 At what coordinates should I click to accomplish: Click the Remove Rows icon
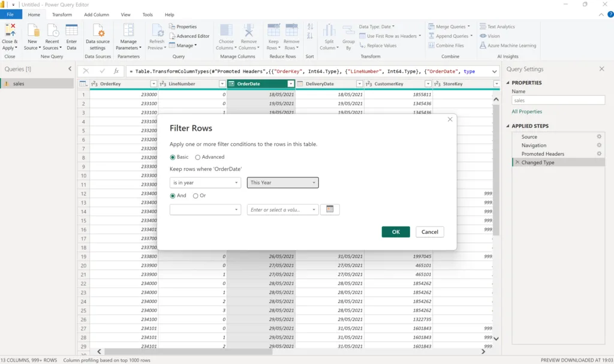click(x=292, y=30)
